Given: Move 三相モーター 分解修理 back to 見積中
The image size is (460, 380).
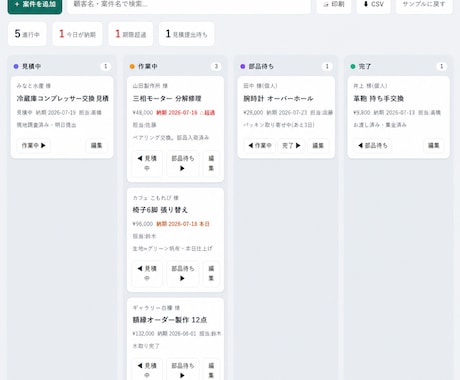Looking at the screenshot, I should pyautogui.click(x=147, y=163).
